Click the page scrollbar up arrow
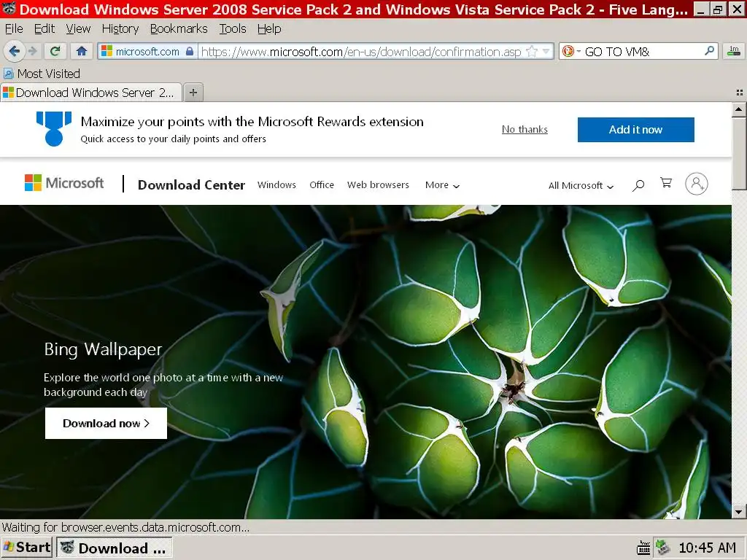This screenshot has height=560, width=747. (739, 109)
